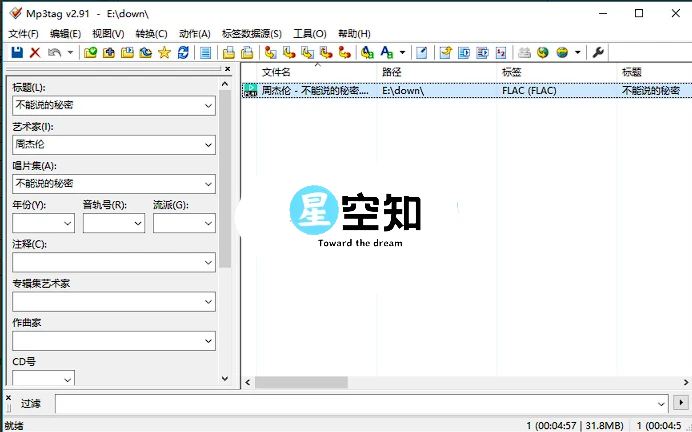Convert Tag to Filename icon
Viewport: 692px width, 432px height.
(x=270, y=53)
